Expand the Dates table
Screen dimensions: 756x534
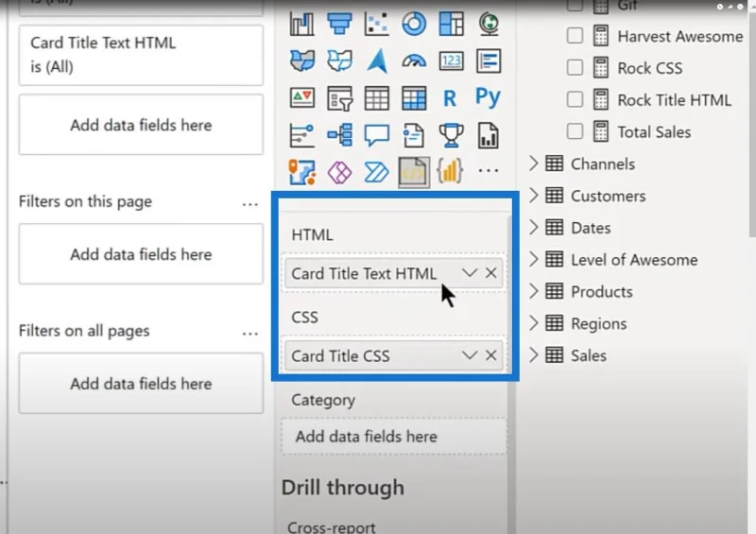tap(533, 227)
